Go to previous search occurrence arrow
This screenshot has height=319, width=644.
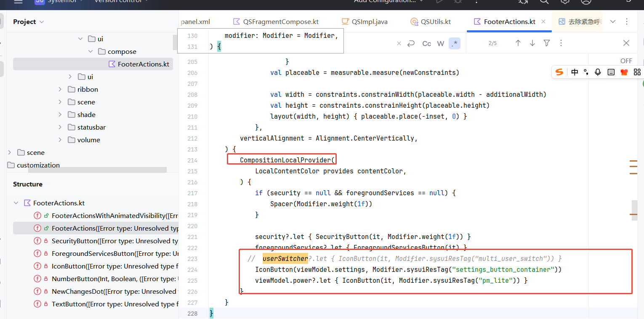tap(518, 43)
